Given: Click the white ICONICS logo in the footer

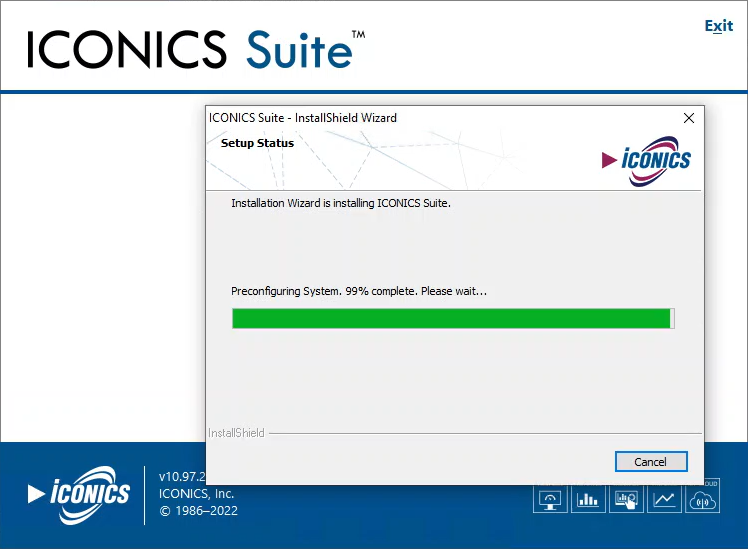Looking at the screenshot, I should [x=79, y=495].
